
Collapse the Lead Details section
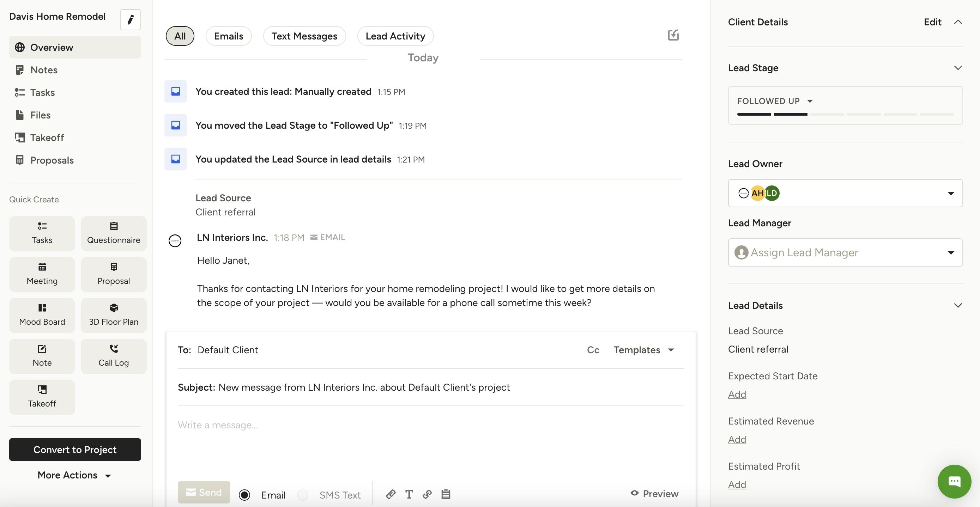958,305
